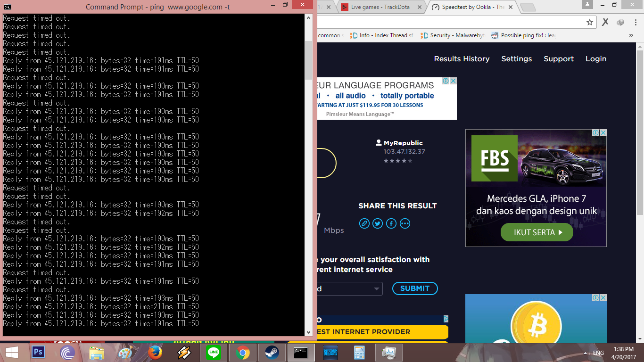Click the SUBMIT button
The width and height of the screenshot is (644, 362).
415,288
